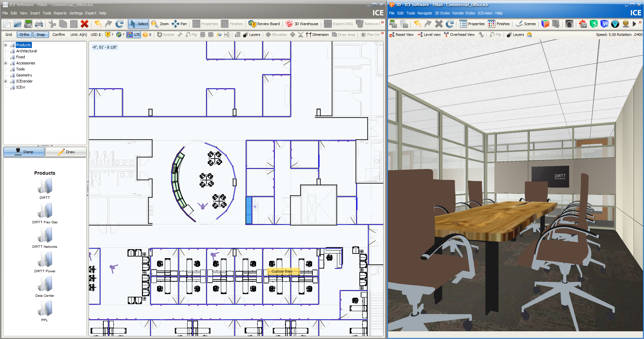
Task: Open the Reports menu
Action: pos(60,13)
